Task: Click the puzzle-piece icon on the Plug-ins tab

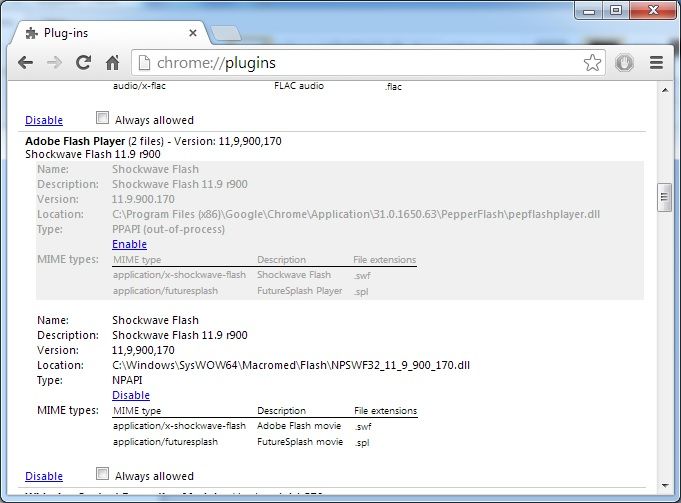Action: pos(32,33)
